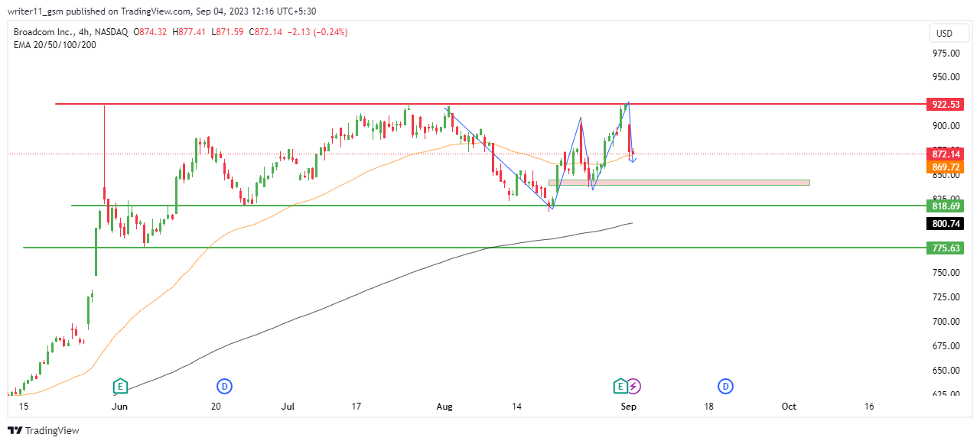Screen dimensions: 980x444
Task: Click the 725.00 price axis label
Action: pyautogui.click(x=946, y=297)
